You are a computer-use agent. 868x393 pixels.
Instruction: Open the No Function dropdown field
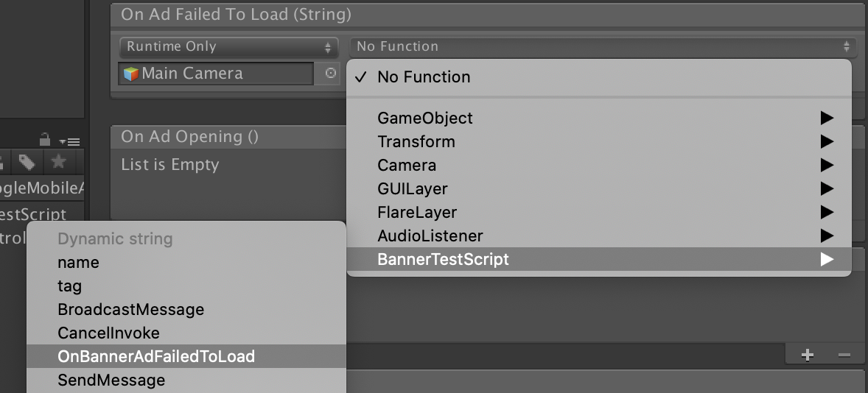(x=602, y=47)
